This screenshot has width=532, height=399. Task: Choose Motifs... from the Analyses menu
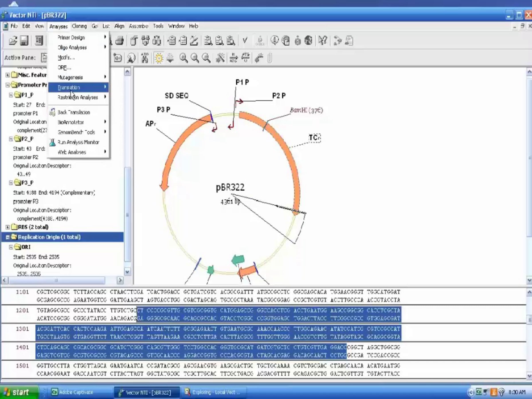tap(78, 57)
